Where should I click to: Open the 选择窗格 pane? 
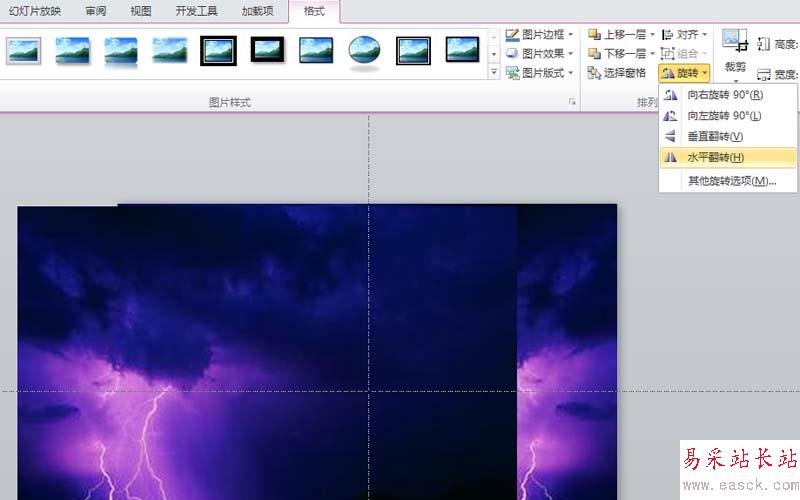pyautogui.click(x=617, y=73)
